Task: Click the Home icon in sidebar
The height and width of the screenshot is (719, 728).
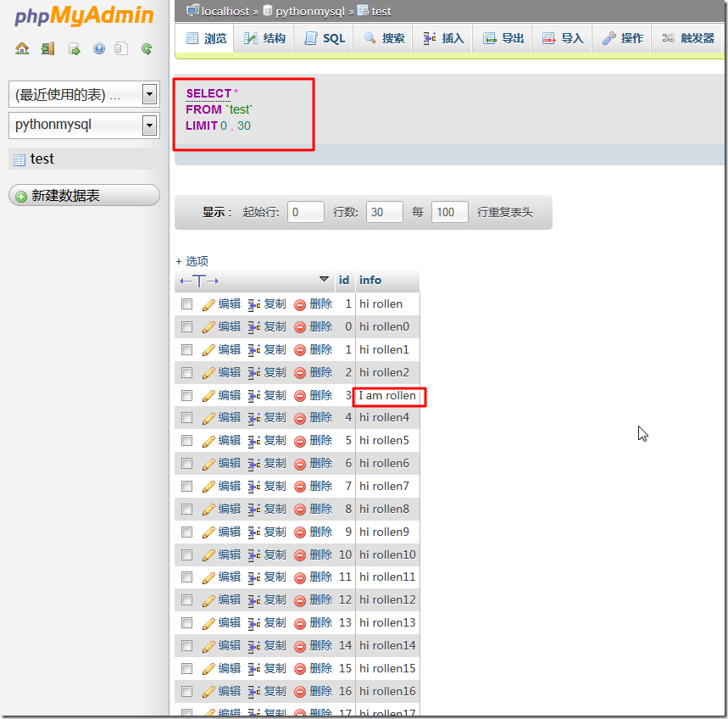Action: click(x=22, y=48)
